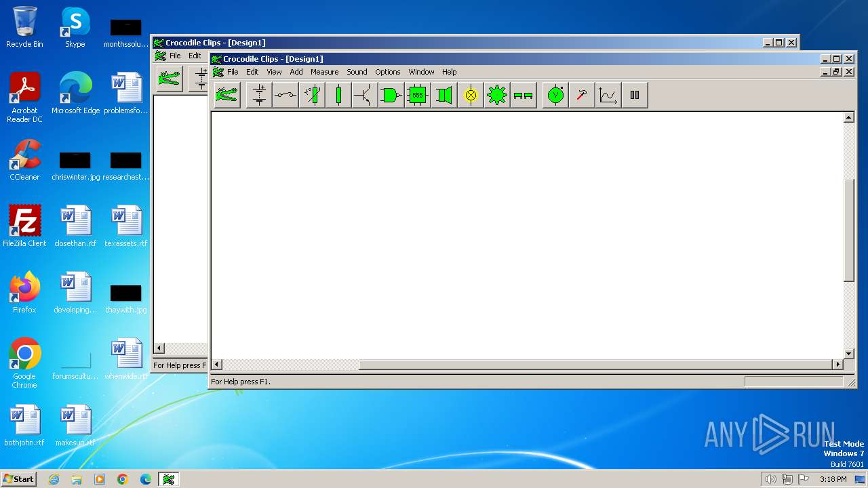This screenshot has height=488, width=868.
Task: Click Internet Explorer taskbar icon
Action: (x=54, y=479)
